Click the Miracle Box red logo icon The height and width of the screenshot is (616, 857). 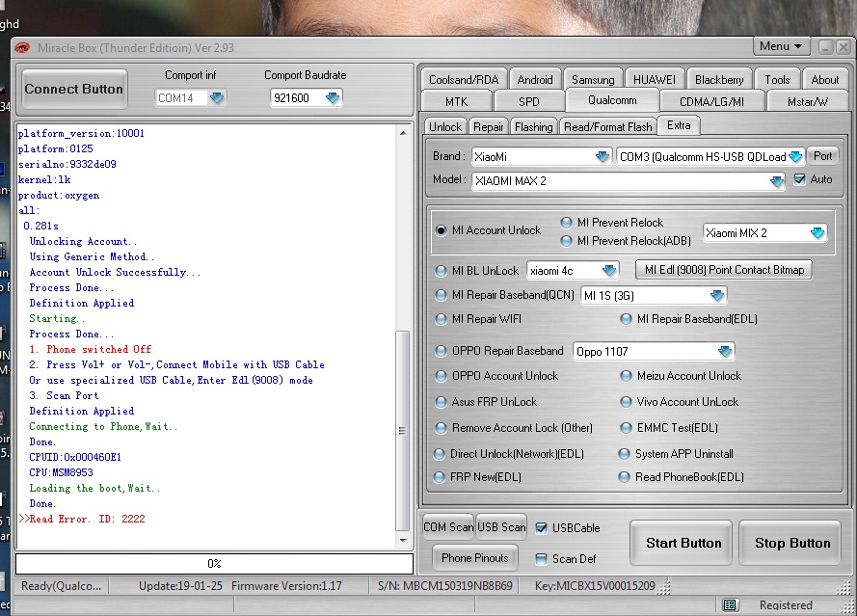22,48
